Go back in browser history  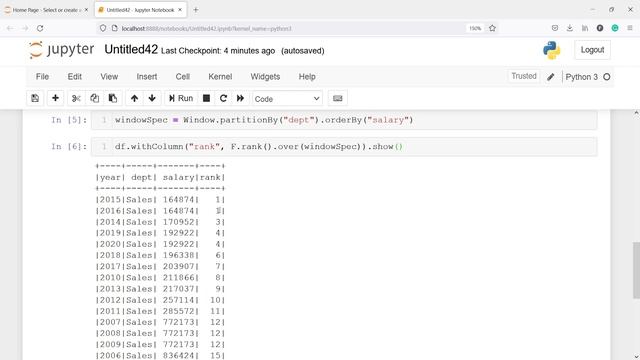pyautogui.click(x=10, y=28)
